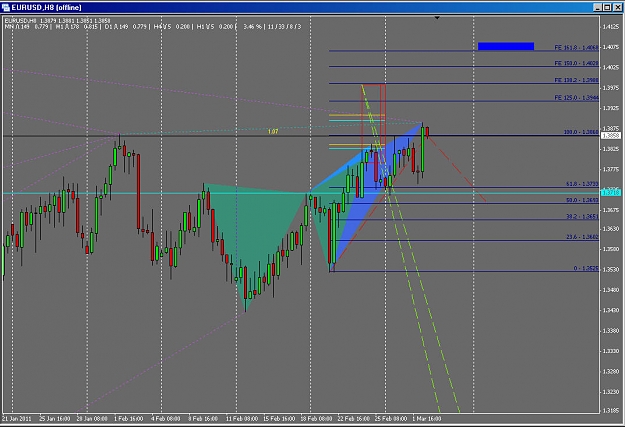Viewport: 625px width, 427px height.
Task: Click the 1.3185 price scale label
Action: tap(611, 410)
